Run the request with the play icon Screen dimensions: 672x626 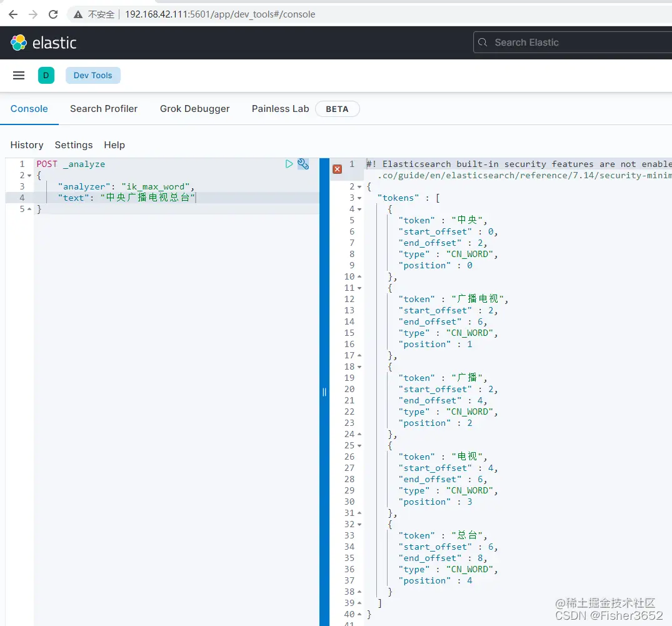coord(289,164)
